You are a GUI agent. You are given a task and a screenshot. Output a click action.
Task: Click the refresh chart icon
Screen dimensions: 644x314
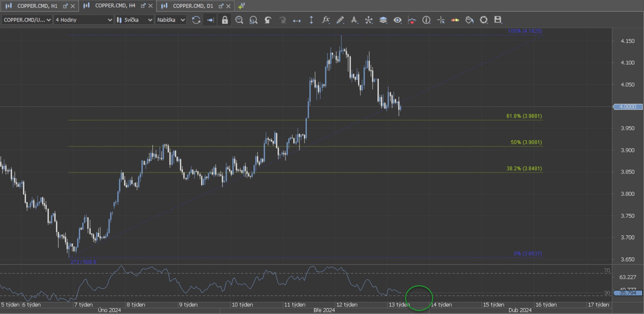(x=196, y=20)
